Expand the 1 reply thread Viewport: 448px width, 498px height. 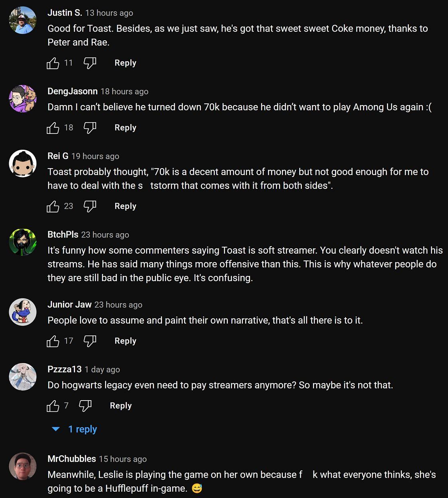click(x=75, y=429)
